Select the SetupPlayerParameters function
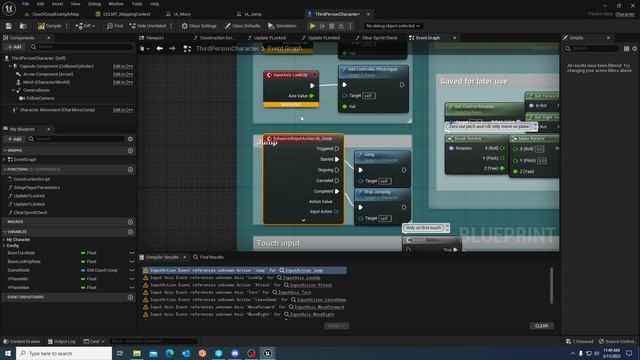This screenshot has height=360, width=640. click(x=36, y=188)
